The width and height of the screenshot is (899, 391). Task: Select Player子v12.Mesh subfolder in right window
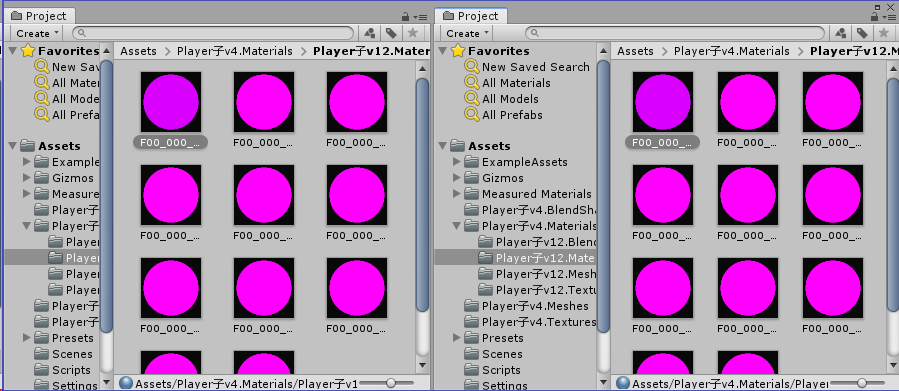[x=546, y=274]
